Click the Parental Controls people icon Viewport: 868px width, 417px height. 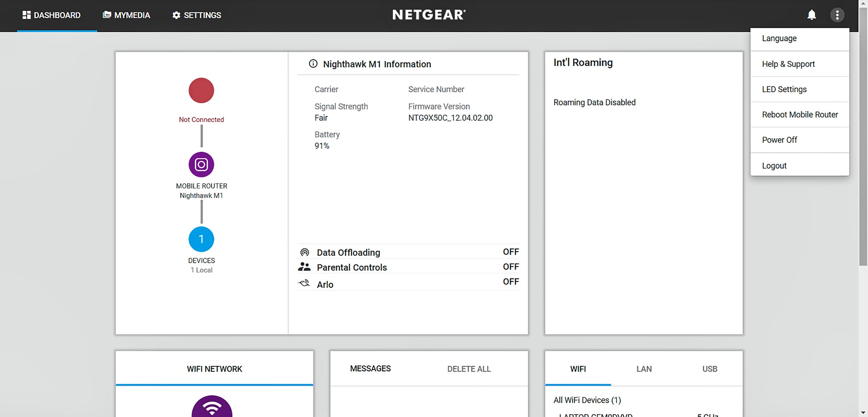[304, 267]
